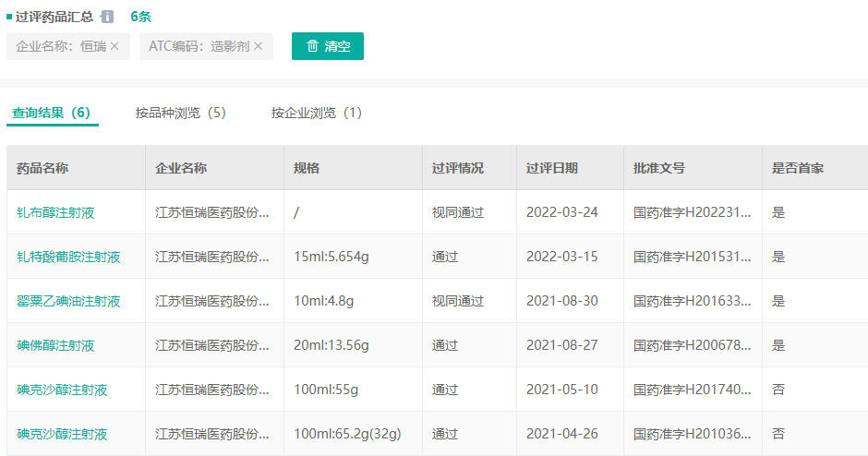Open the 碘克沙醇注射液 100ml:65.2g(32g) row link

pos(62,434)
